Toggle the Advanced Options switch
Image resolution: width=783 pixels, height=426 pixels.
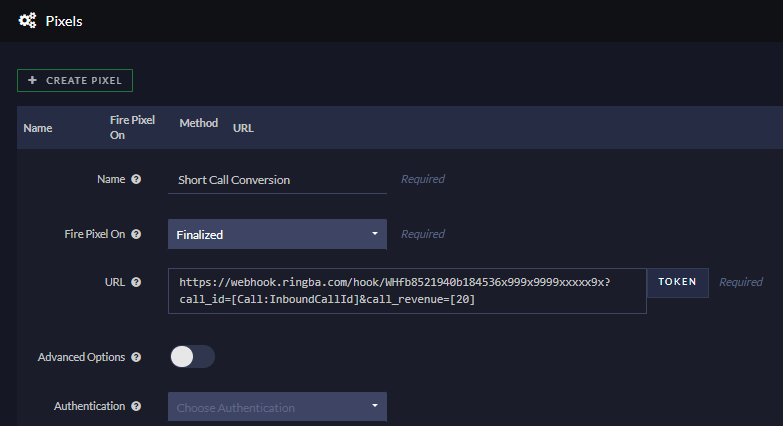(192, 357)
